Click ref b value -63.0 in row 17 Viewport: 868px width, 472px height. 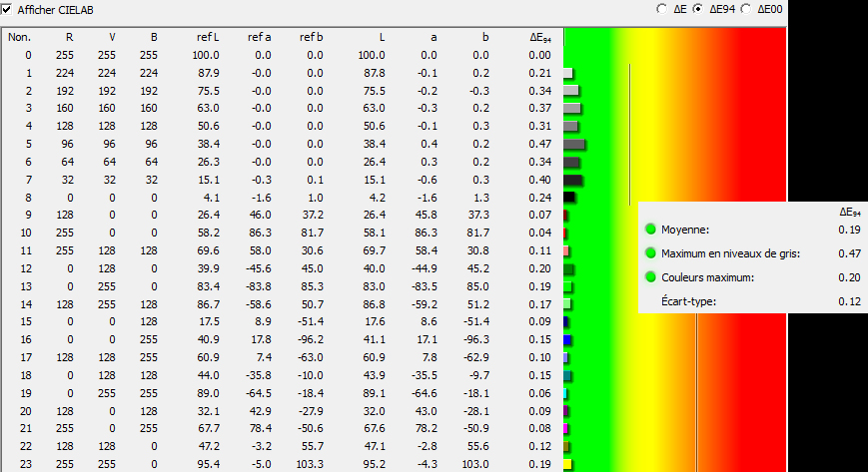[x=310, y=357]
